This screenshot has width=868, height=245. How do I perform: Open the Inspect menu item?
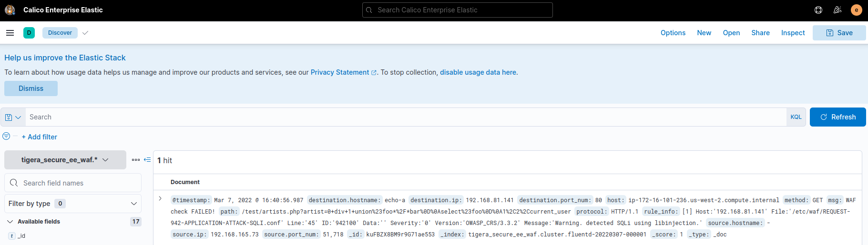pyautogui.click(x=793, y=33)
